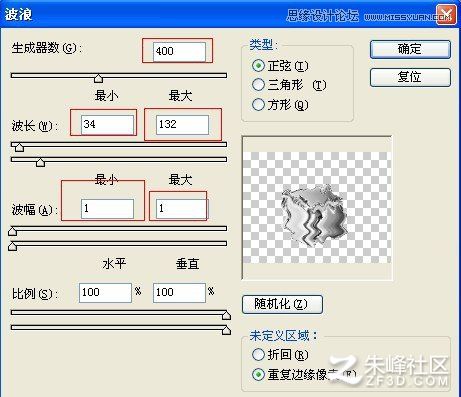This screenshot has height=397, width=461.
Task: Click the maximum wavelength slider handle
Action: [x=40, y=162]
